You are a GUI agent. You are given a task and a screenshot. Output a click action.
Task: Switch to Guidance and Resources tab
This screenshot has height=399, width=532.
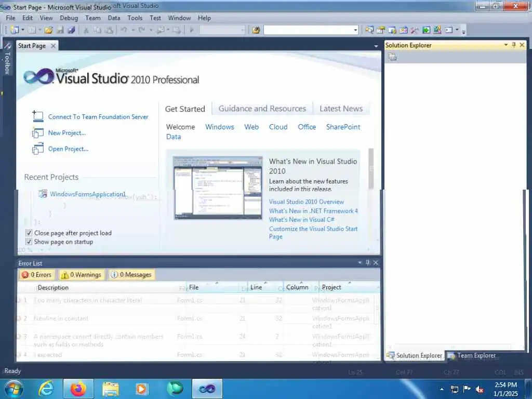262,109
